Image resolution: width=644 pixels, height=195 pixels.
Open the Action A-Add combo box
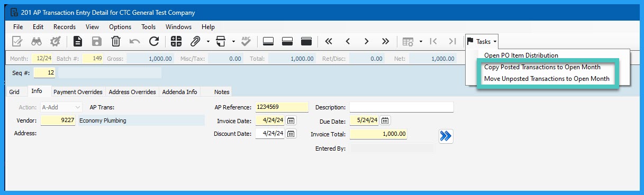pos(61,107)
